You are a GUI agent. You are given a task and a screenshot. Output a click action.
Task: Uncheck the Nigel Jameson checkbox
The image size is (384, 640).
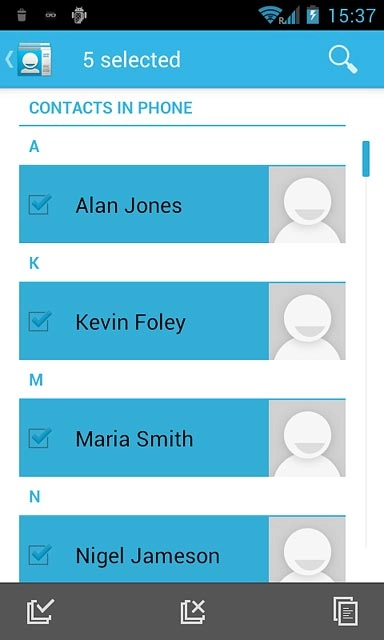click(x=40, y=554)
